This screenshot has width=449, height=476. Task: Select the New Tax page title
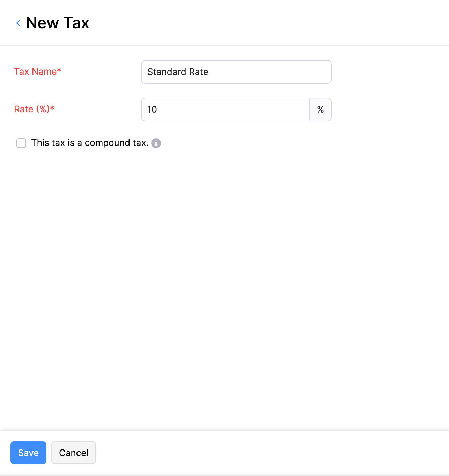coord(58,22)
